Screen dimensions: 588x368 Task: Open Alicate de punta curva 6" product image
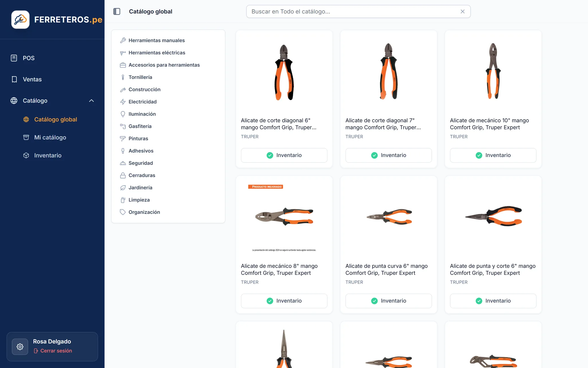(388, 217)
